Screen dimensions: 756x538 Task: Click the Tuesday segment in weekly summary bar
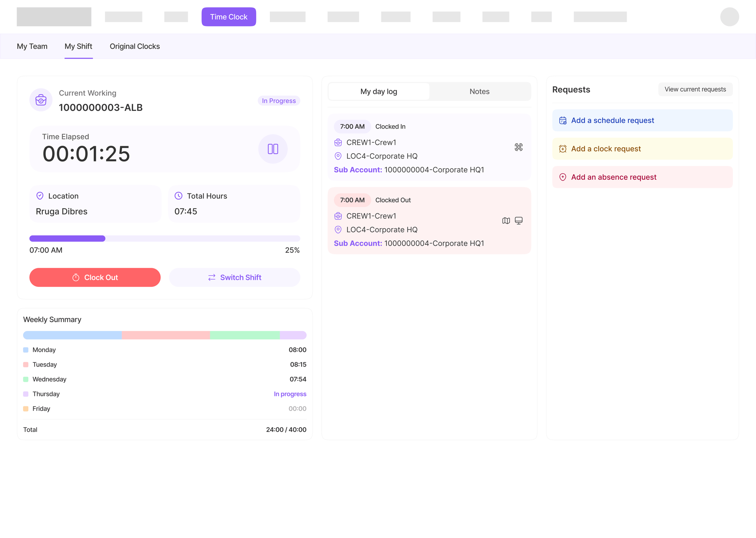point(166,335)
